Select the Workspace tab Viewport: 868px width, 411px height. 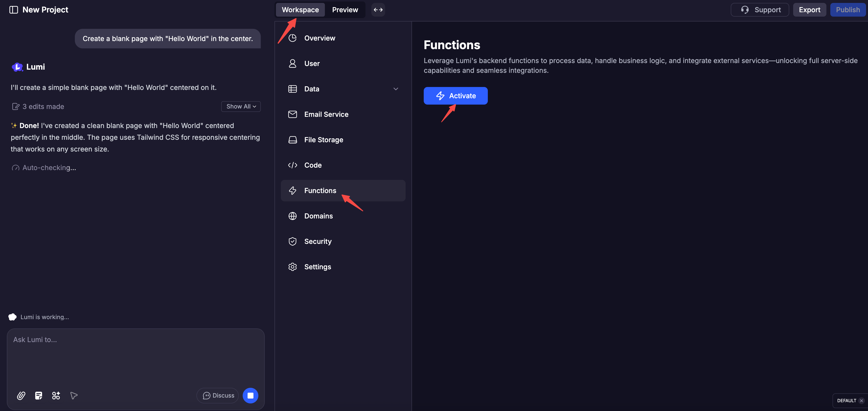tap(300, 10)
